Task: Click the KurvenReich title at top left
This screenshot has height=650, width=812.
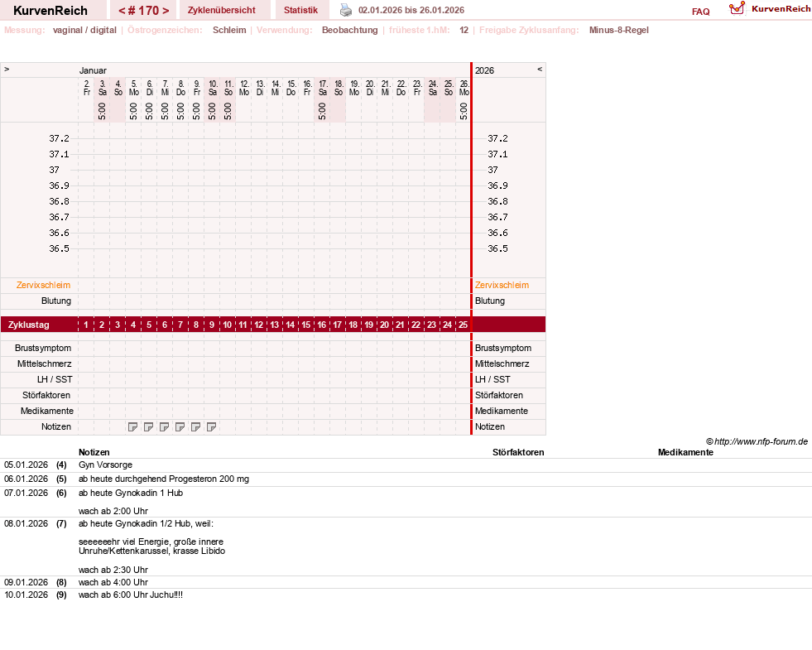Action: pos(50,11)
